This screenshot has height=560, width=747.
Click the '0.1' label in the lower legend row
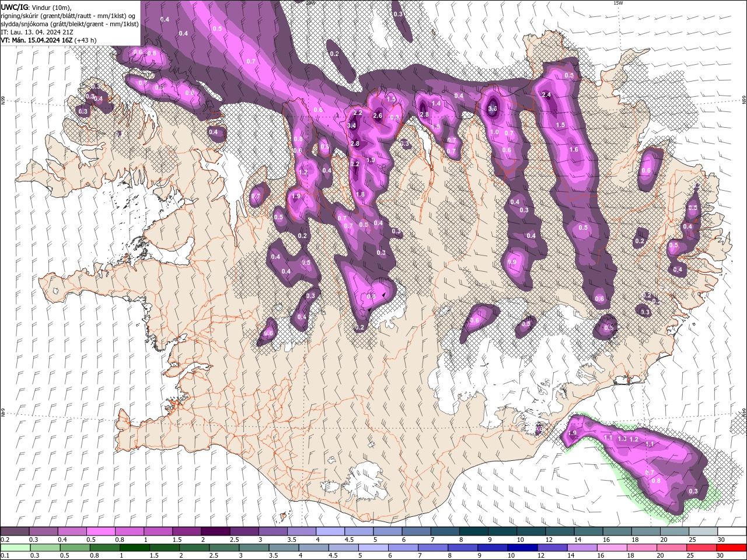tap(5, 556)
